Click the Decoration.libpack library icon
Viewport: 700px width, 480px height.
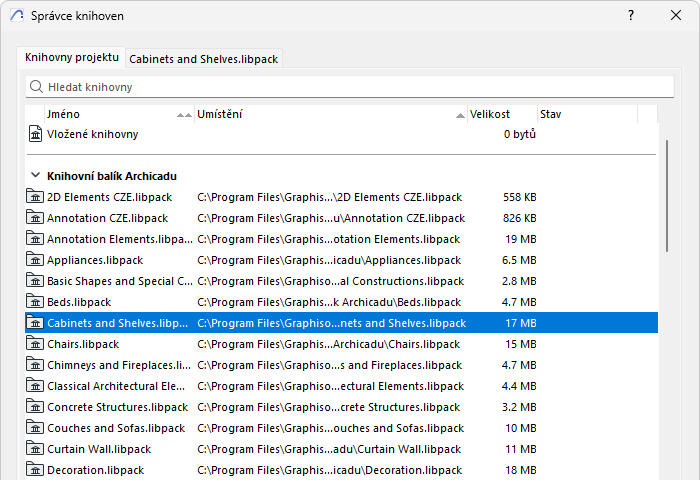pos(35,469)
